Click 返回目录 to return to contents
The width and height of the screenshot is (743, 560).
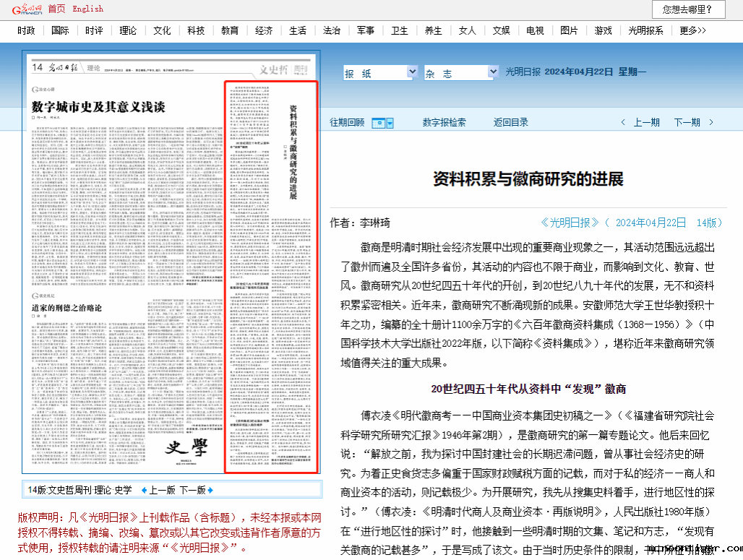point(510,123)
